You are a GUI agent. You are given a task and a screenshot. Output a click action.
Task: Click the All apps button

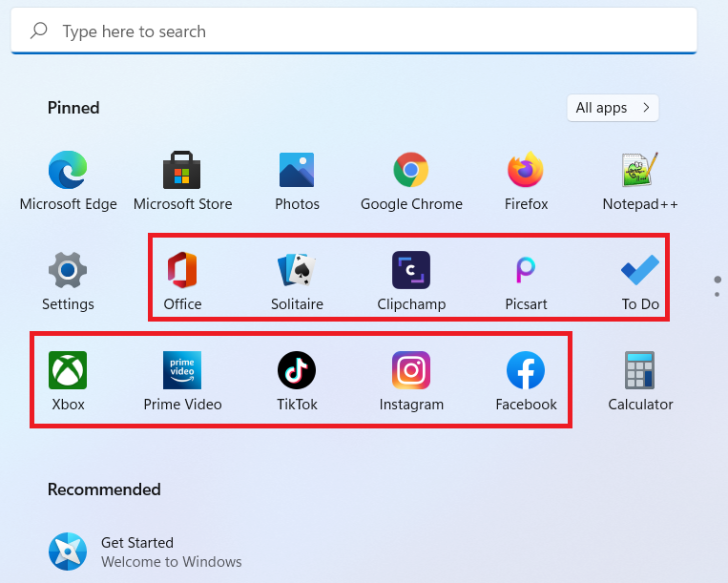point(613,108)
